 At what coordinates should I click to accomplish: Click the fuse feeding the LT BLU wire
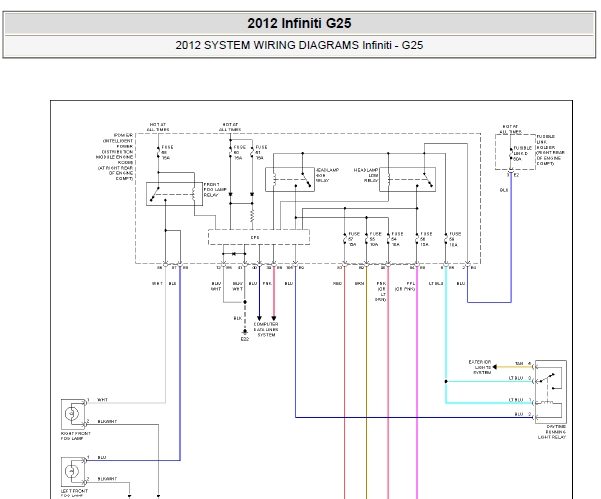446,239
